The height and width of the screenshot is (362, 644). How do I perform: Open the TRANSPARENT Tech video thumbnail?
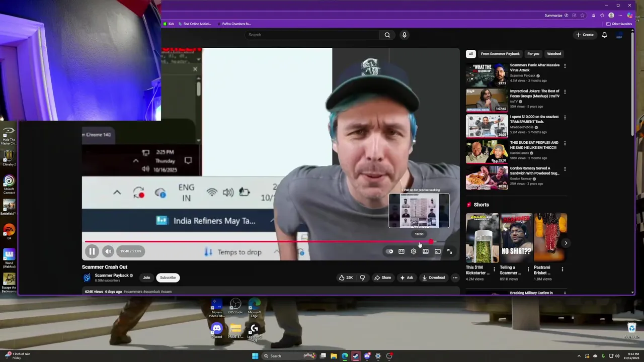(487, 126)
